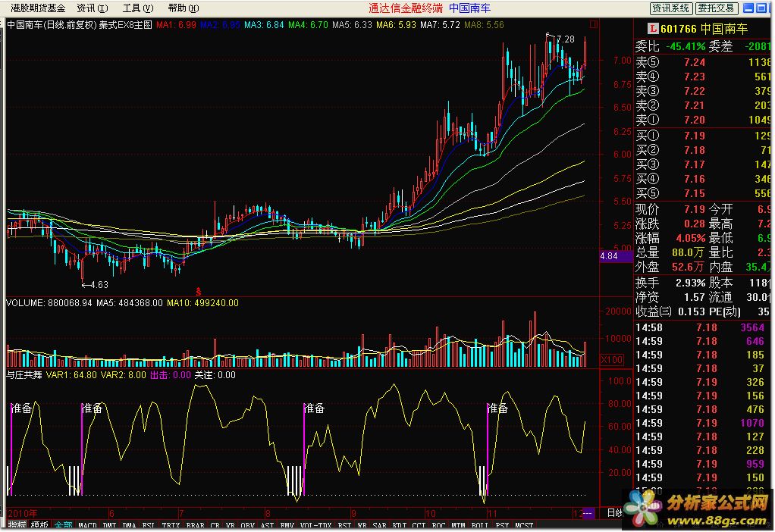Viewport: 775px width, 532px height.
Task: Click the 与庄共舞 indicator name
Action: 24,375
